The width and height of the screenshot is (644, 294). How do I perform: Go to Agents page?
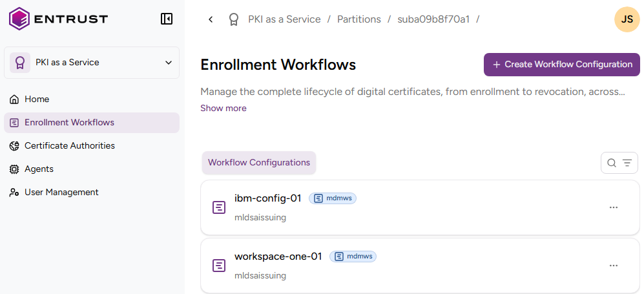click(92, 169)
